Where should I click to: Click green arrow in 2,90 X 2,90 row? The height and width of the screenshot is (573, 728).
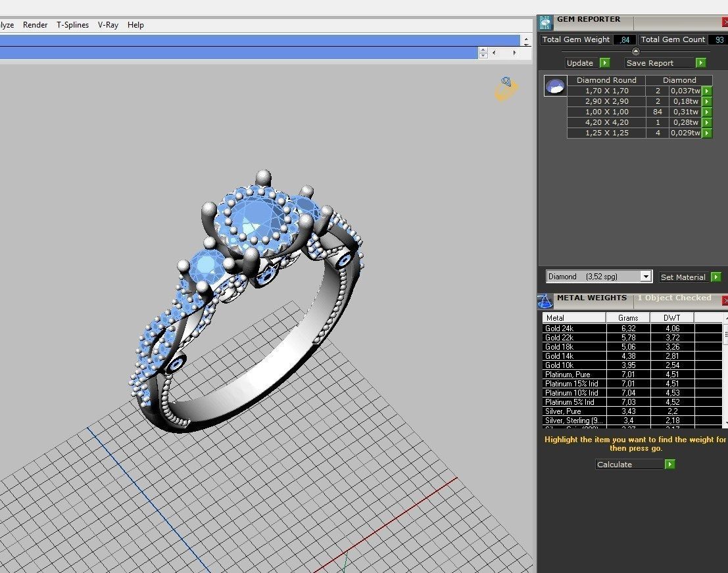pyautogui.click(x=707, y=101)
